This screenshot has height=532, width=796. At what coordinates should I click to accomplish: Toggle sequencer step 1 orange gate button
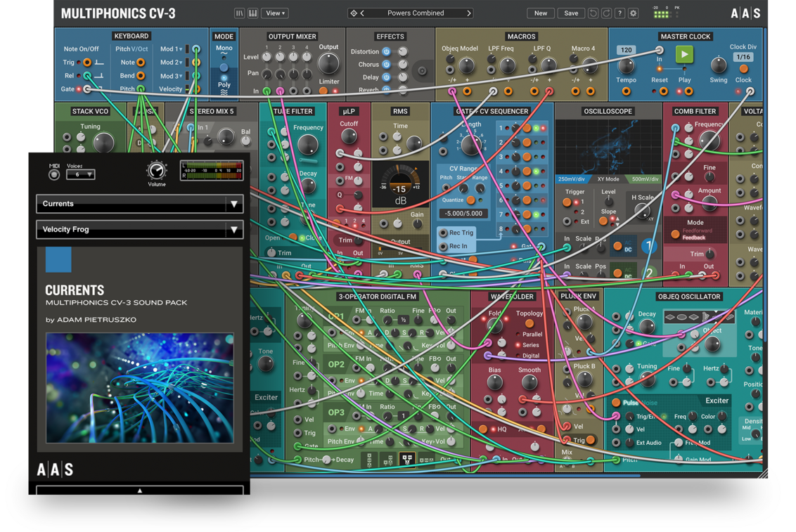527,129
